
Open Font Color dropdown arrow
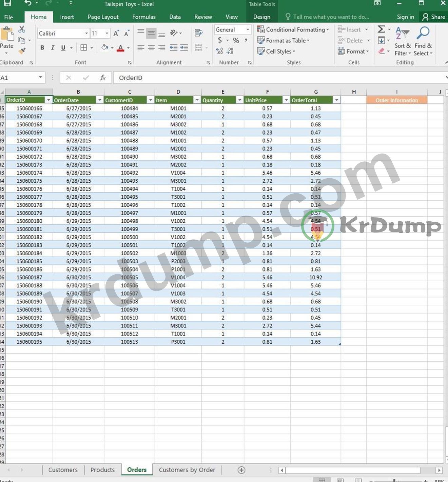coord(128,48)
